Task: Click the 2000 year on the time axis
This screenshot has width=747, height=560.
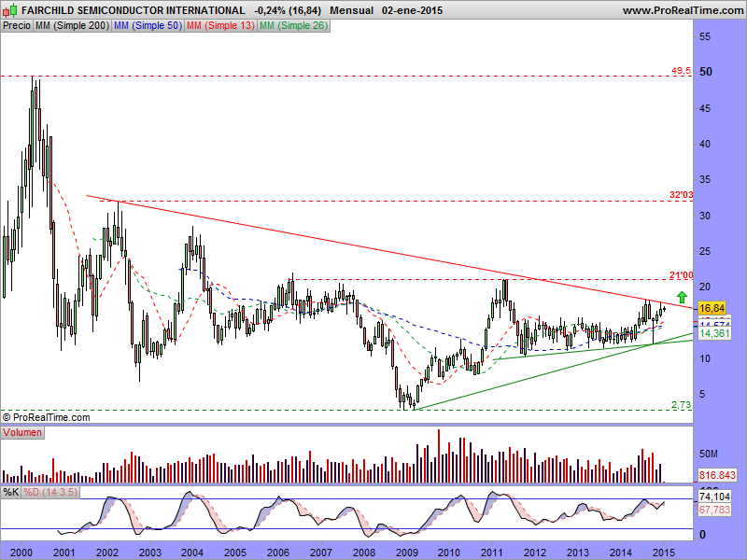Action: coord(21,553)
